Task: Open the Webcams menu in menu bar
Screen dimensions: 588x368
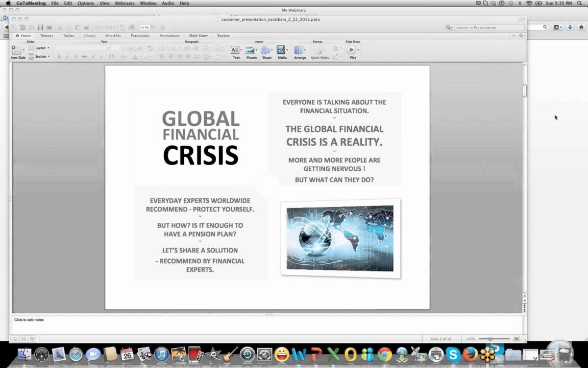Action: [125, 3]
